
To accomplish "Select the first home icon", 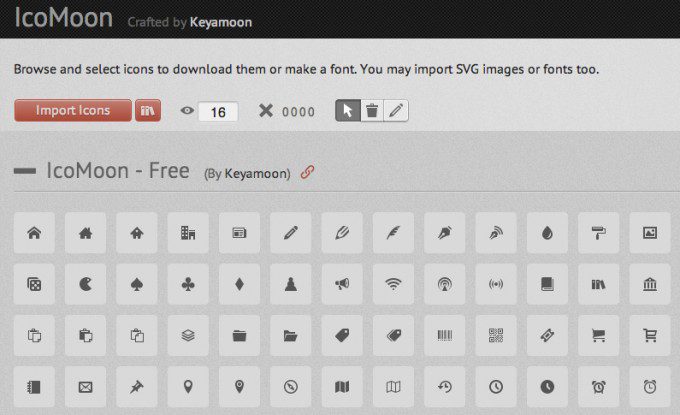I will (x=34, y=233).
